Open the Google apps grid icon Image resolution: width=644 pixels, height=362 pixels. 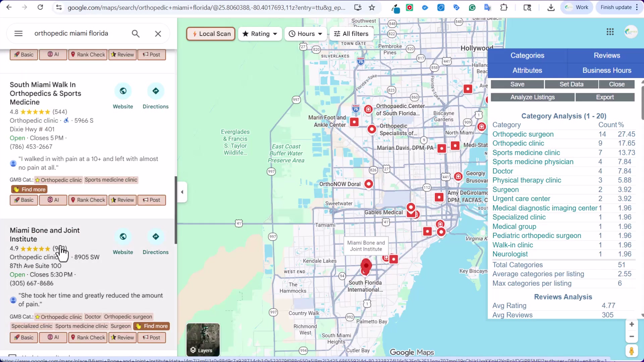[610, 32]
